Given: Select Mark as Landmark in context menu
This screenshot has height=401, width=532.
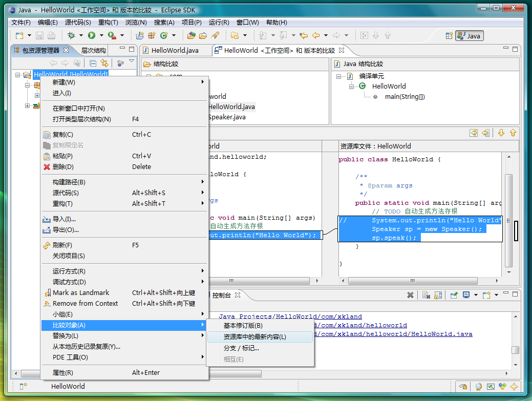Looking at the screenshot, I should (124, 293).
